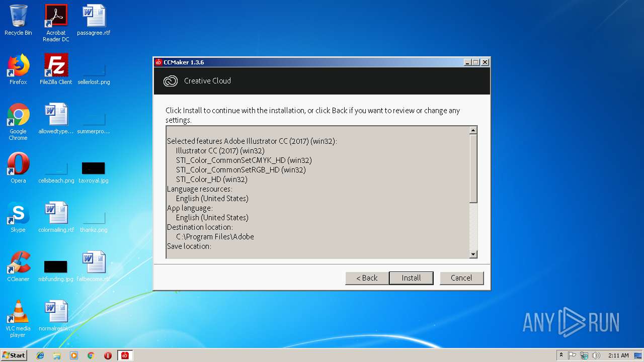Select passagree.rtf desktop file
This screenshot has height=362, width=644.
point(94,21)
